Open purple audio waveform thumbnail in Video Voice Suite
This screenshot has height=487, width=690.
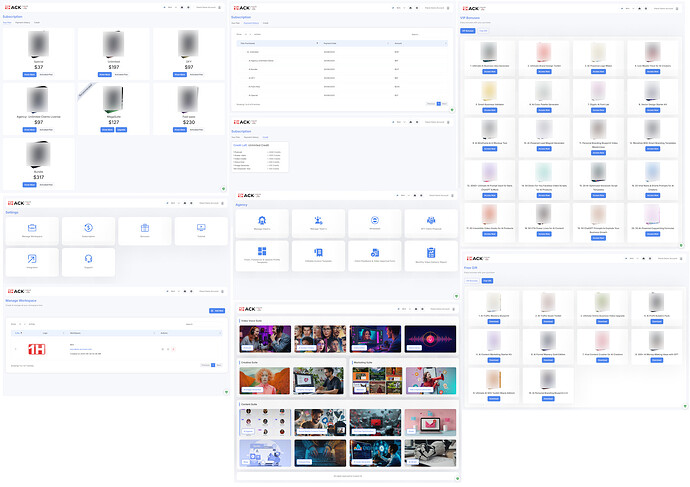430,339
